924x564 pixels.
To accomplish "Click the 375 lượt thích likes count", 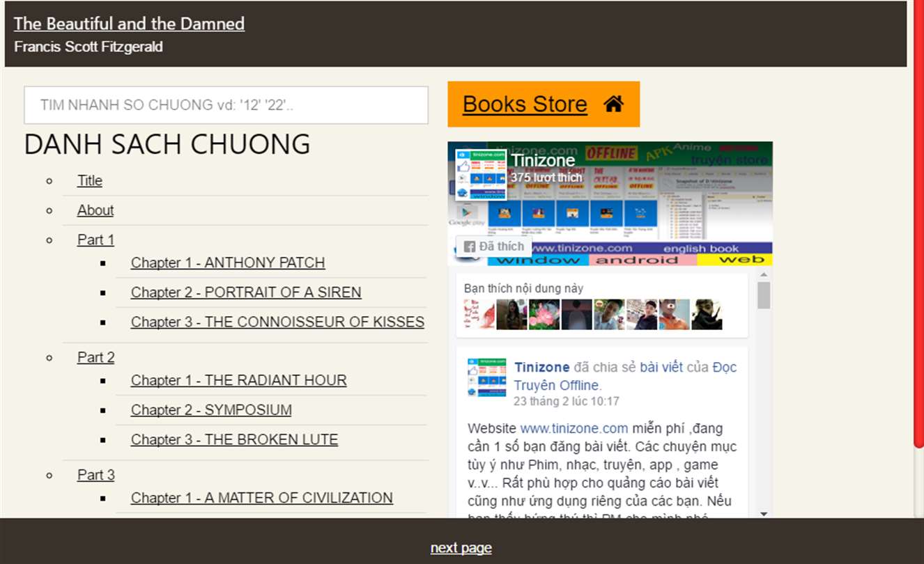I will (546, 178).
